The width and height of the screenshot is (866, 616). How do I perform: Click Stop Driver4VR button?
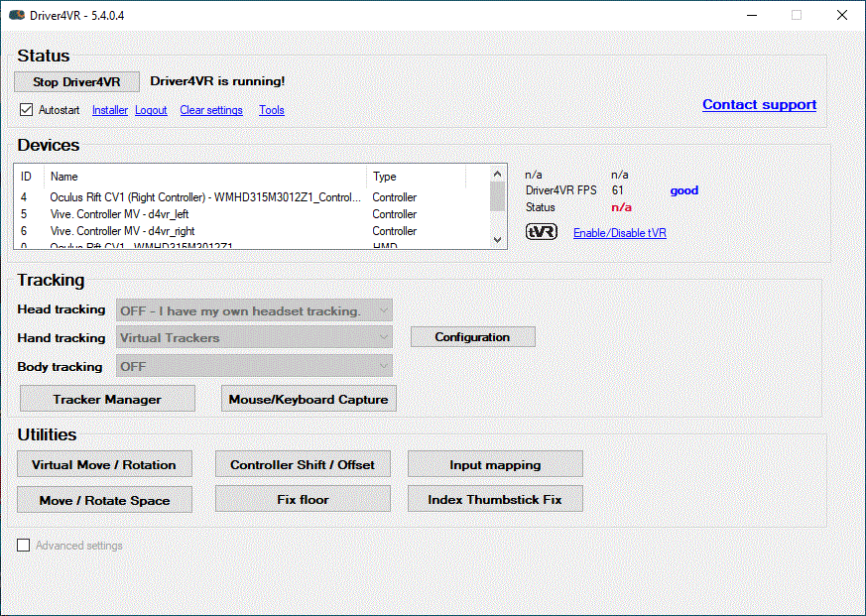click(x=76, y=81)
